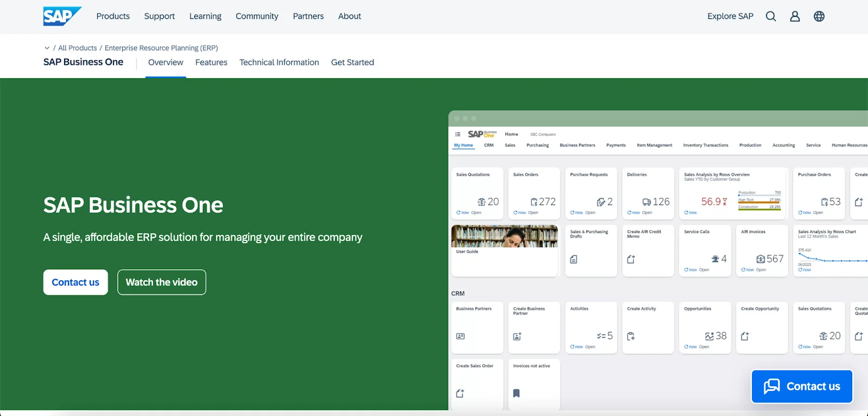Click the SAP logo in header
The height and width of the screenshot is (416, 868).
pos(62,16)
